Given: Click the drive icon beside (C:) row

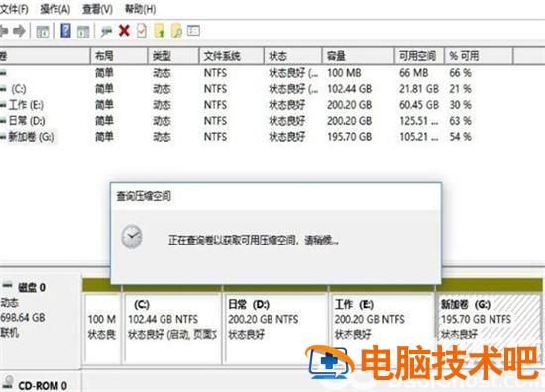Looking at the screenshot, I should 3,89.
